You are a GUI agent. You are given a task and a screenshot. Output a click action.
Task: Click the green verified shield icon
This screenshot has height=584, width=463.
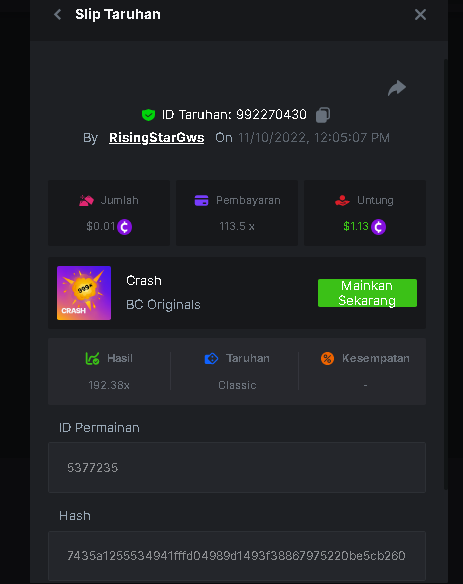(149, 115)
